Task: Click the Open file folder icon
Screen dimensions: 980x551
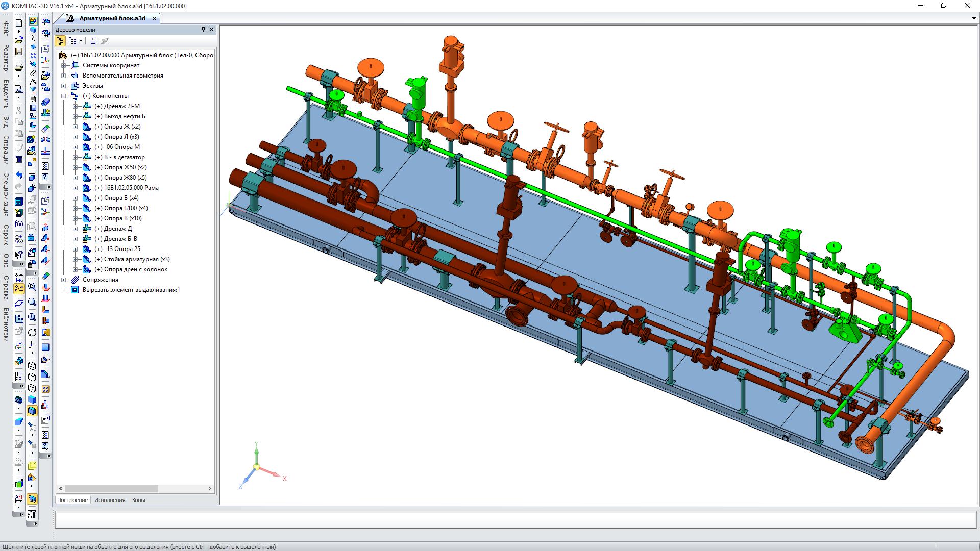Action: pyautogui.click(x=19, y=40)
